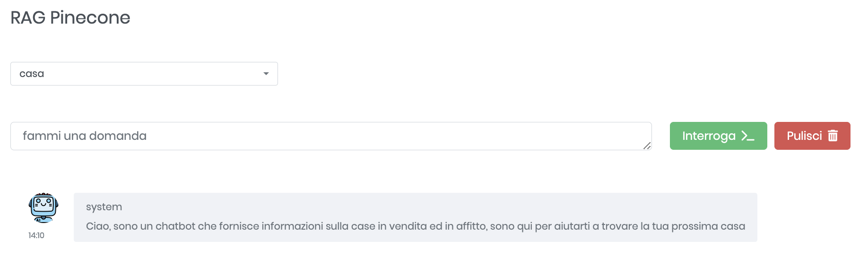Click the "system" sender label
Screen dimensions: 868x275
[x=104, y=207]
